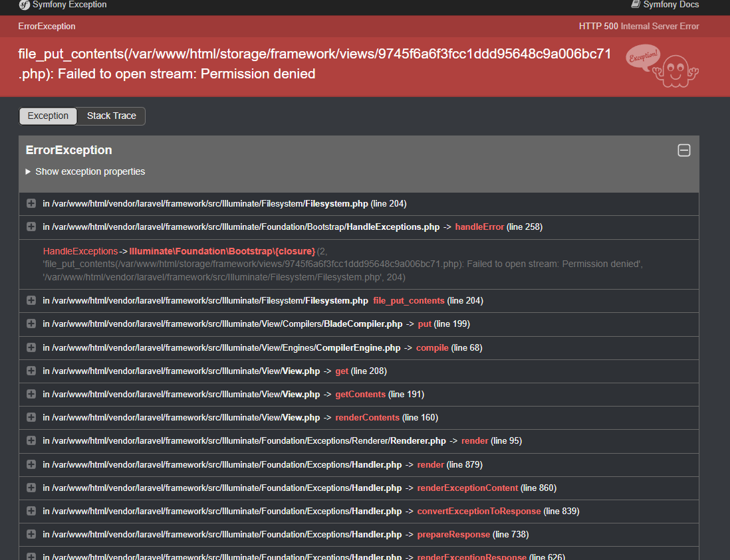The width and height of the screenshot is (730, 560).
Task: Click the renderExceptionContent method name
Action: coord(467,488)
